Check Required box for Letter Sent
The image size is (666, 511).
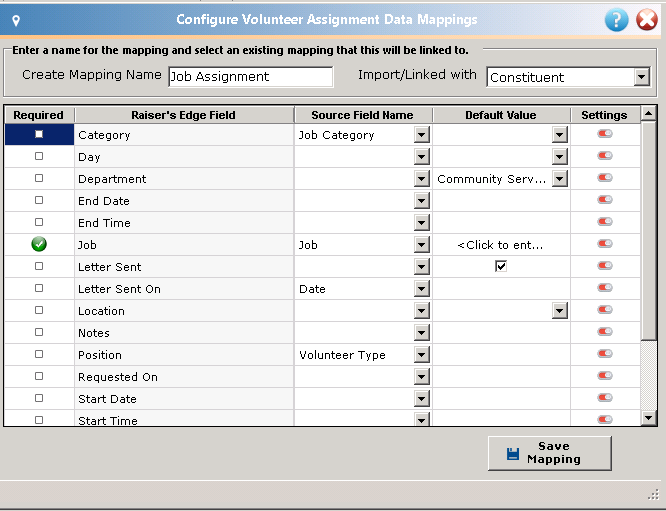click(39, 266)
